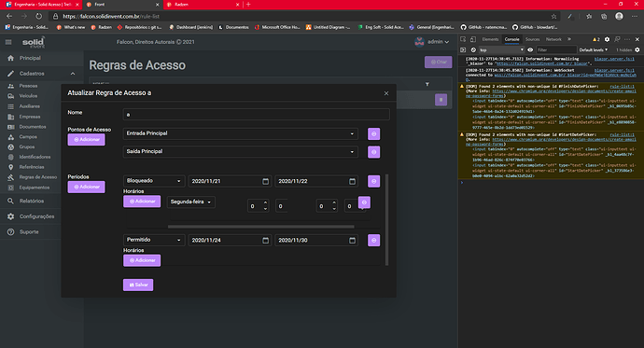Screen dimensions: 644x348
Task: Open Equipamentos in the sidebar
Action: pyautogui.click(x=35, y=188)
